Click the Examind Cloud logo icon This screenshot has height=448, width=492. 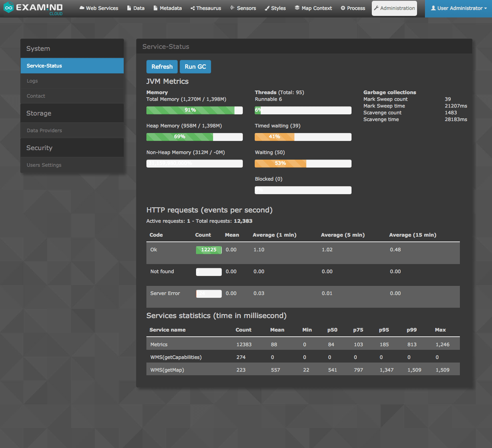point(9,8)
